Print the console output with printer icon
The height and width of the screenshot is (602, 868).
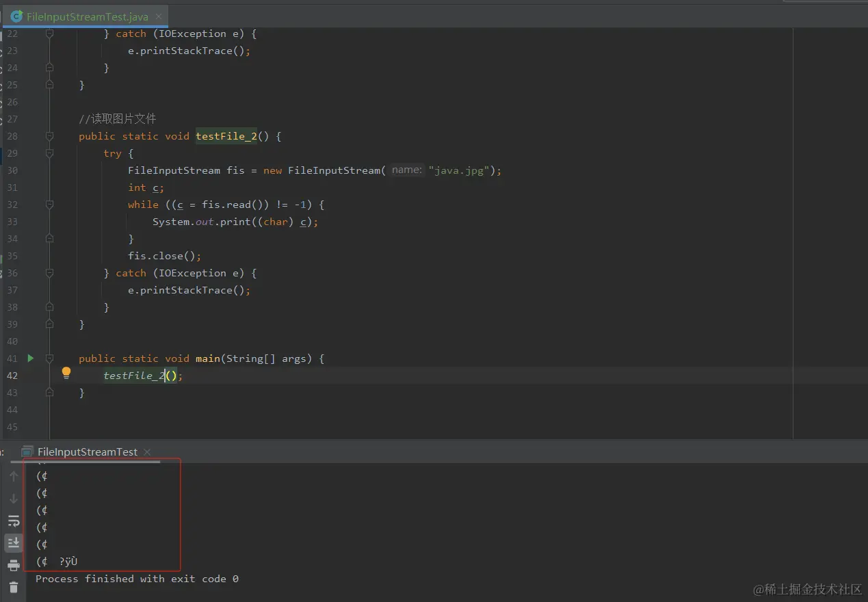[x=14, y=566]
